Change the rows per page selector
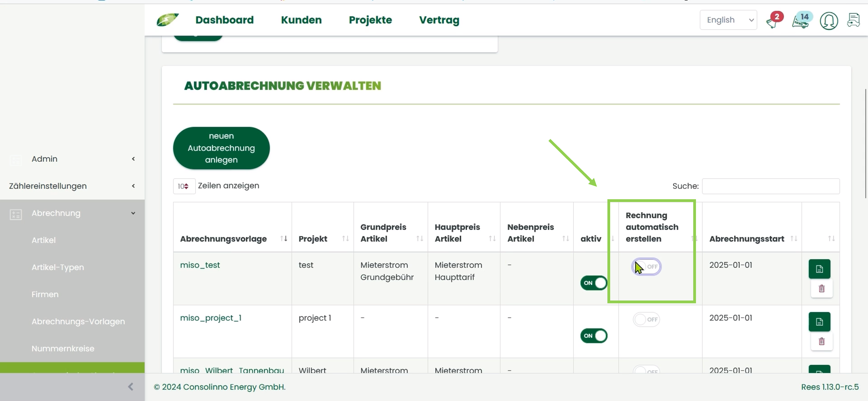The image size is (868, 401). click(x=184, y=186)
